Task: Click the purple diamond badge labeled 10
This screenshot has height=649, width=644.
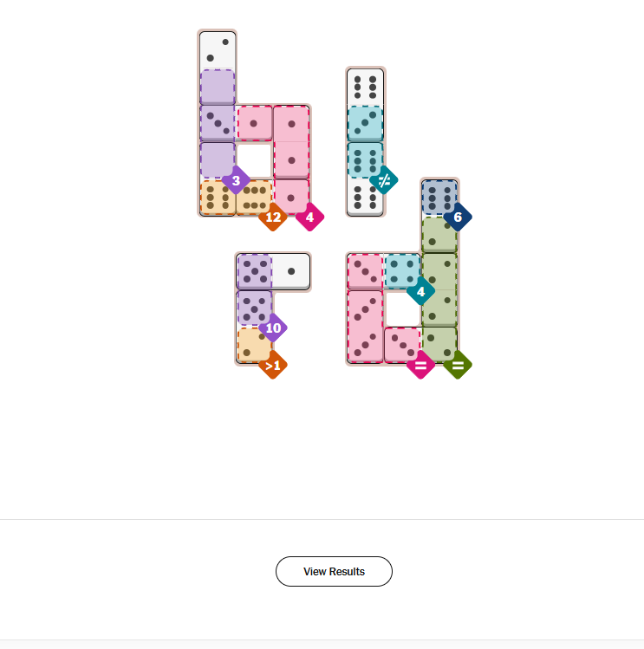Action: pos(273,328)
